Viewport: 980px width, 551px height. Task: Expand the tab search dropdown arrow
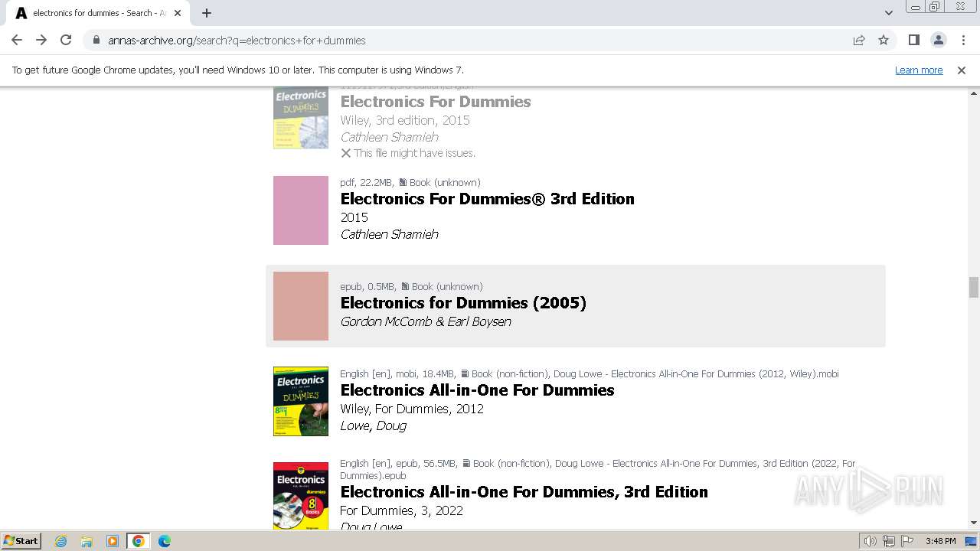(888, 13)
